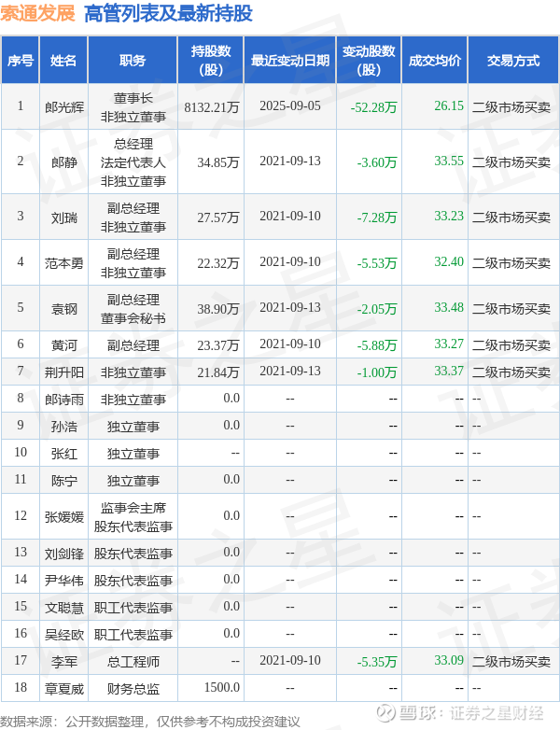Click the average price 33.55

click(x=449, y=161)
